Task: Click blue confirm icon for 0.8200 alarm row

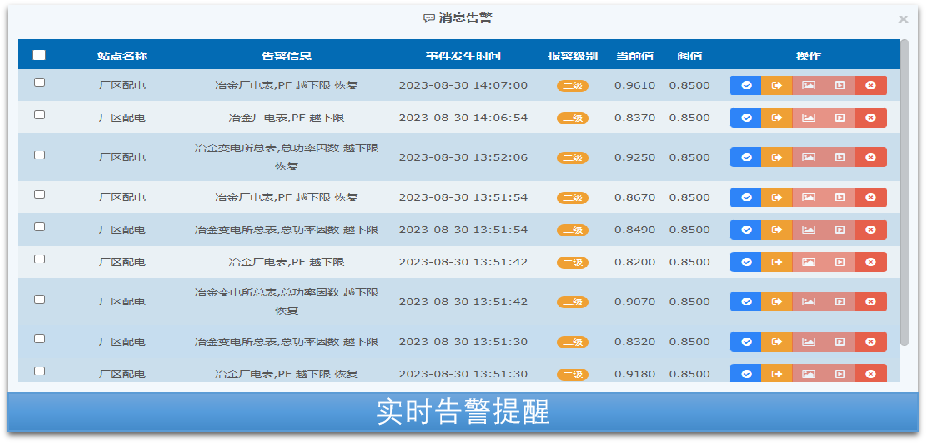Action: point(746,262)
